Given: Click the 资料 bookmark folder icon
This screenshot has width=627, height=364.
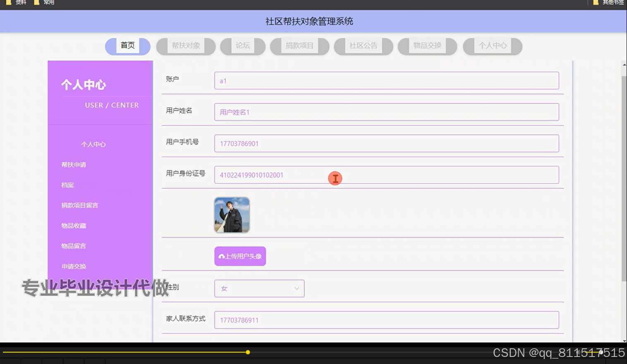Looking at the screenshot, I should pyautogui.click(x=9, y=2).
